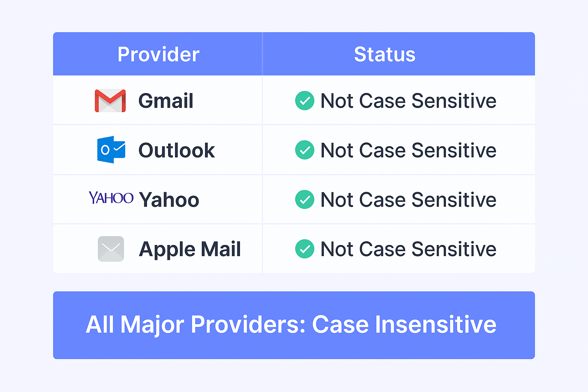Image resolution: width=588 pixels, height=392 pixels.
Task: Click Not Case Sensitive text for Apple Mail
Action: (408, 249)
